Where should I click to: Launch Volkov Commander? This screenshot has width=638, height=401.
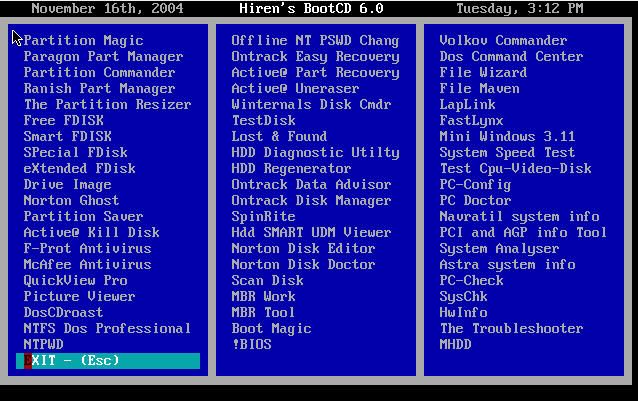click(503, 40)
